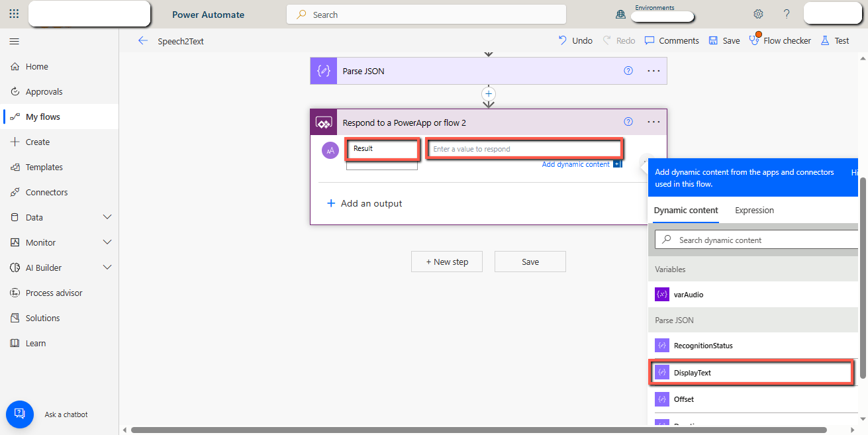Open the Parse JSON ellipsis menu
Viewport: 868px width, 435px height.
coord(653,71)
